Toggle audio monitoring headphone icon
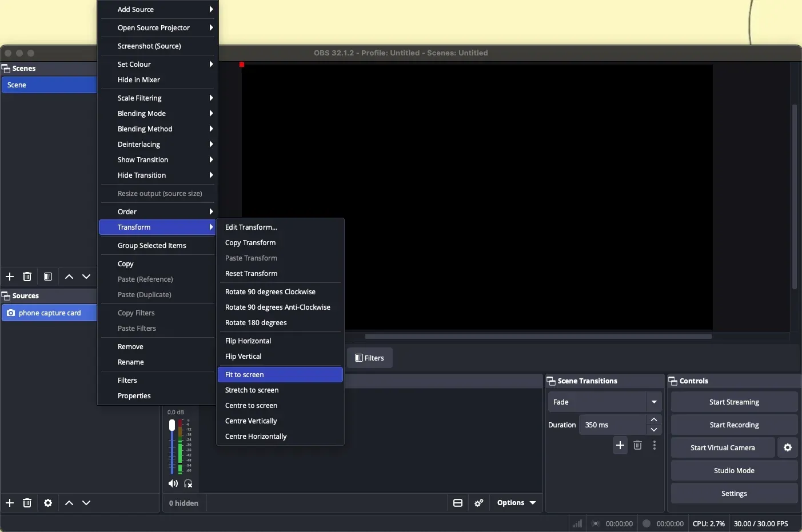The height and width of the screenshot is (532, 802). 189,485
